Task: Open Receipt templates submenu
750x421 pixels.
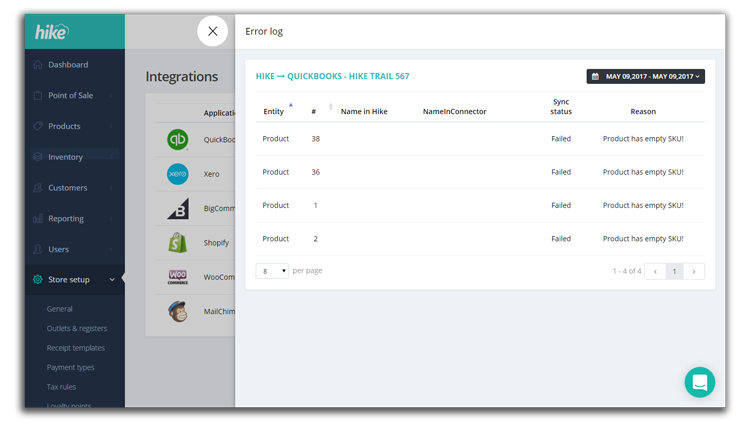Action: click(x=76, y=348)
